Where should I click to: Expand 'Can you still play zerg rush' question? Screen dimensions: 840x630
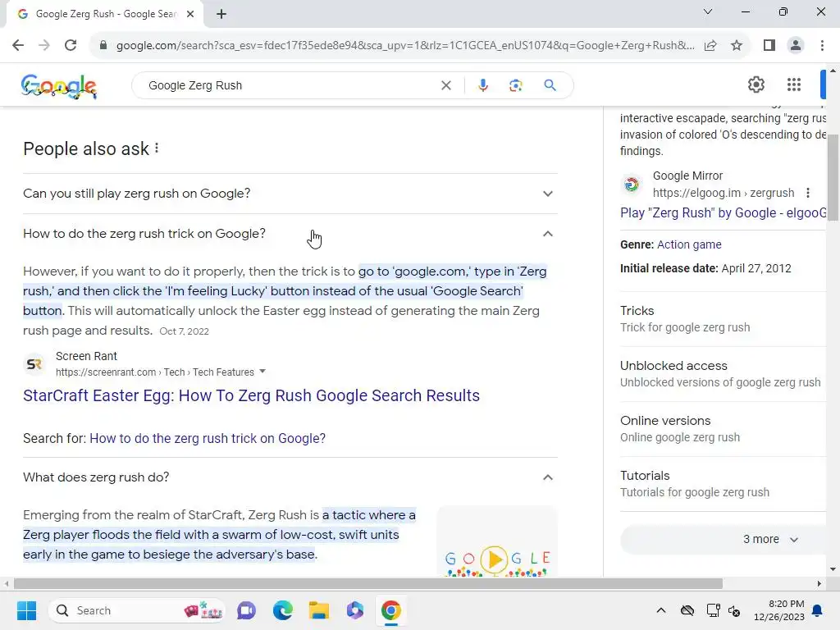[290, 194]
